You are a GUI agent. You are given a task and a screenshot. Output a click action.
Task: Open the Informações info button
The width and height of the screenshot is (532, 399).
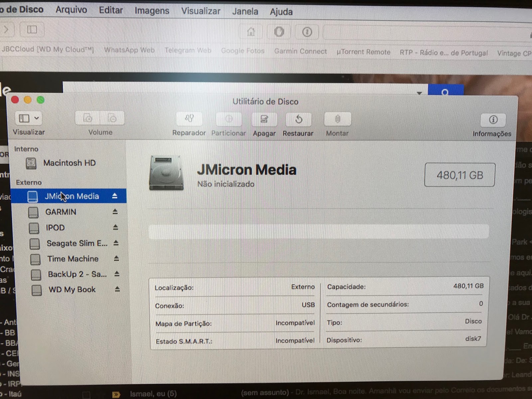click(493, 120)
